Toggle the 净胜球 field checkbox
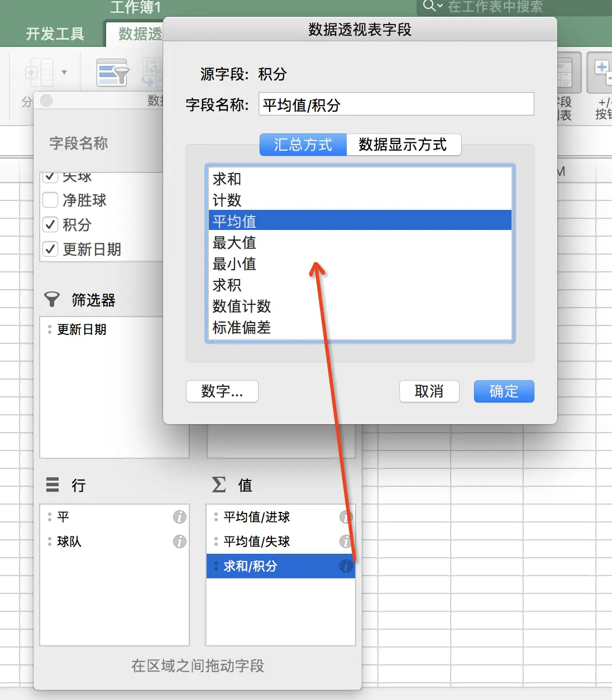This screenshot has width=612, height=700. click(50, 200)
